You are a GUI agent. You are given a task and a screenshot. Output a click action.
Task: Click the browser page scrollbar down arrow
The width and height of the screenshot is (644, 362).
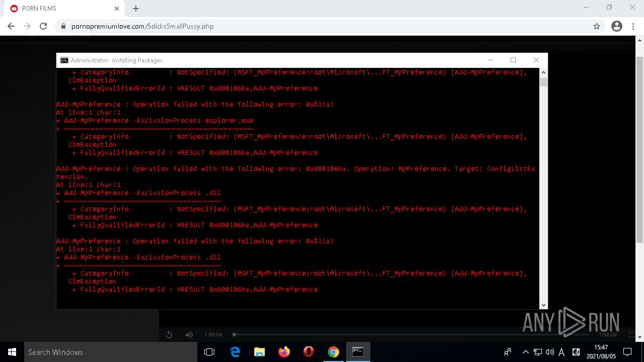click(640, 338)
